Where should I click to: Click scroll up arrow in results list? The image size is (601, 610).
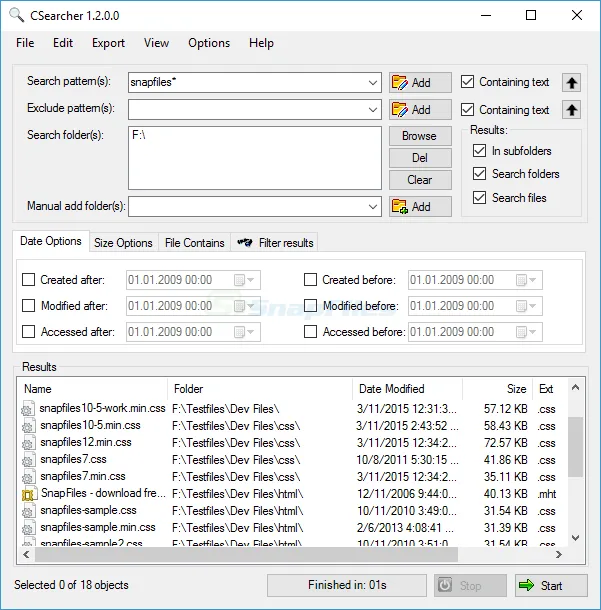(576, 388)
